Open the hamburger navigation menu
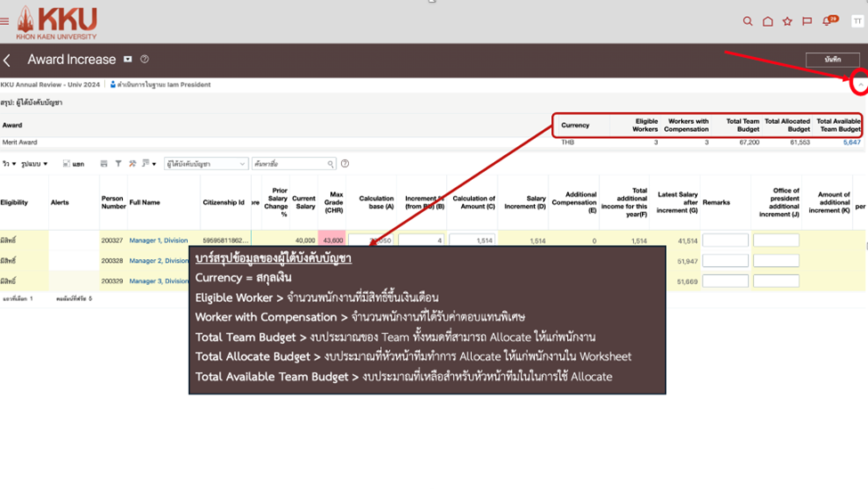 coord(5,22)
